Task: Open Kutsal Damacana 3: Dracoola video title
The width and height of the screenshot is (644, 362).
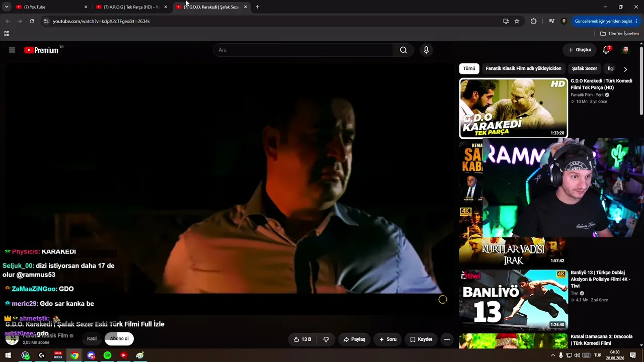Action: 601,340
